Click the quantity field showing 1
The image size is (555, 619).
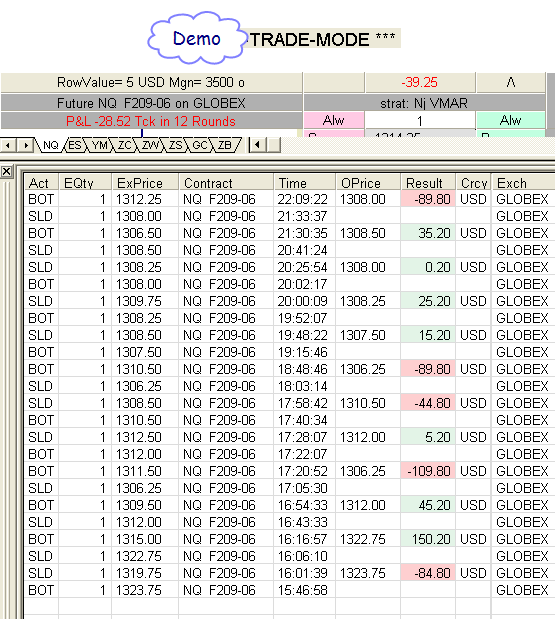click(420, 120)
